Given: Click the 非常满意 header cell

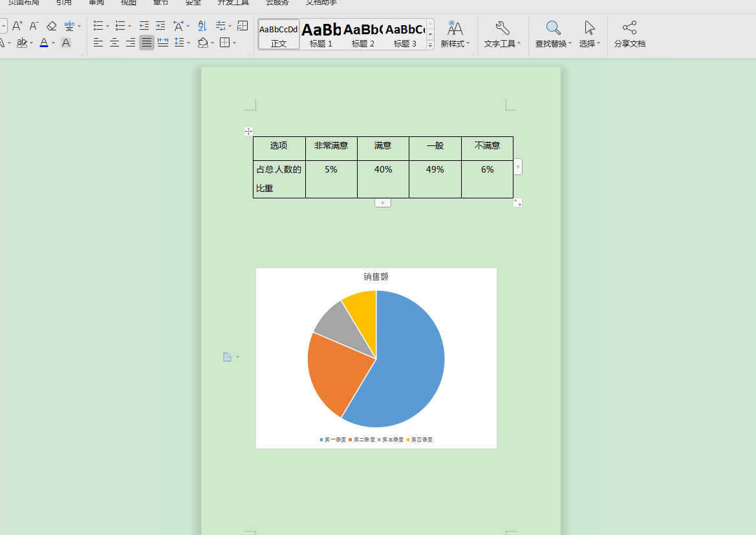Looking at the screenshot, I should tap(331, 149).
